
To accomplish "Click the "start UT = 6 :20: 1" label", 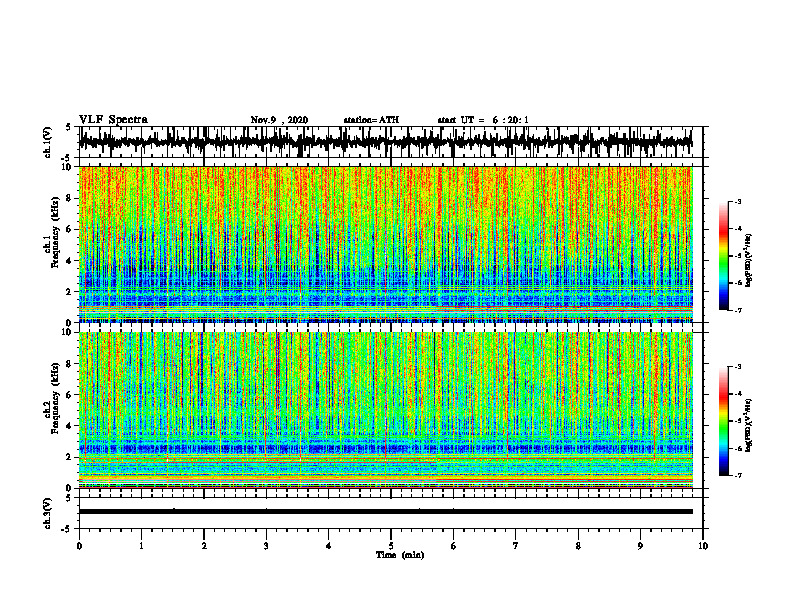I will pos(483,120).
